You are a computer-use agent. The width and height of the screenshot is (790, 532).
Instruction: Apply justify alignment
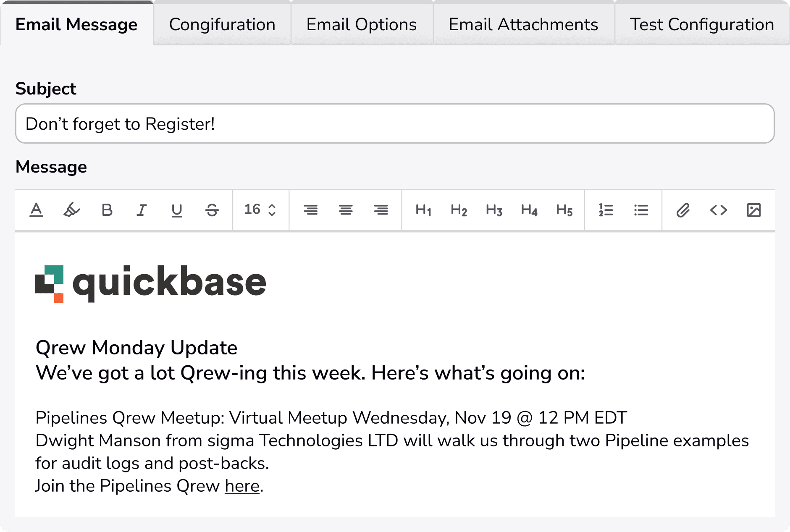(x=381, y=210)
